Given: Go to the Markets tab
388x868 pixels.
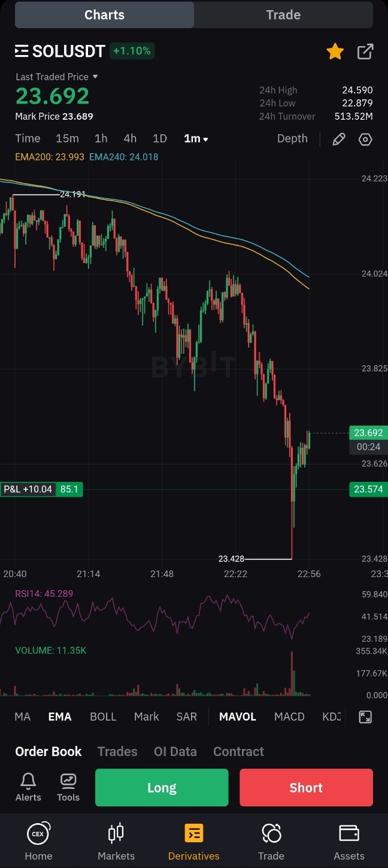Looking at the screenshot, I should pos(116,841).
